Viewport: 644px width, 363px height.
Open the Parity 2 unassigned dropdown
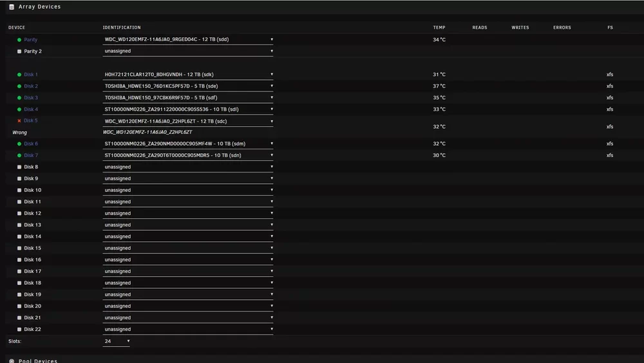pos(187,51)
